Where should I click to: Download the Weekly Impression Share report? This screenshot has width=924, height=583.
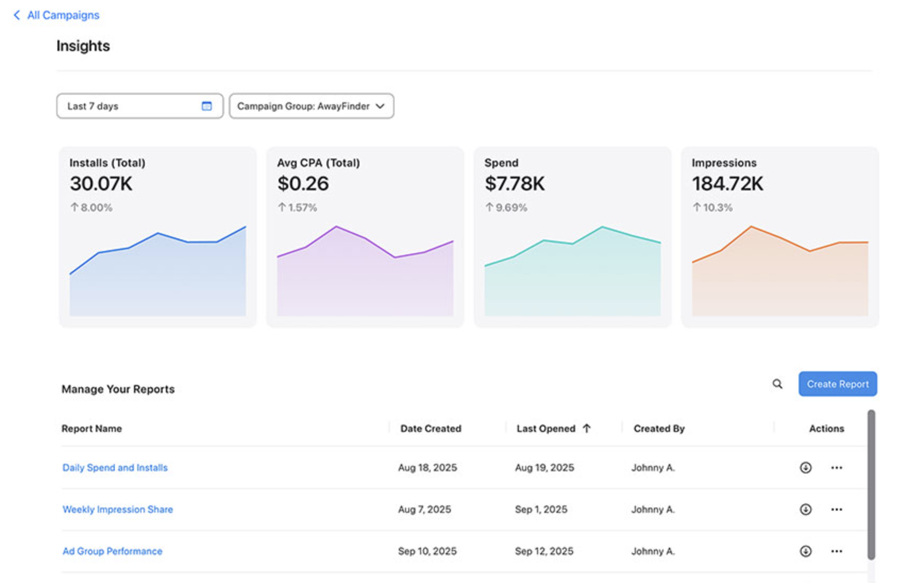pyautogui.click(x=805, y=510)
